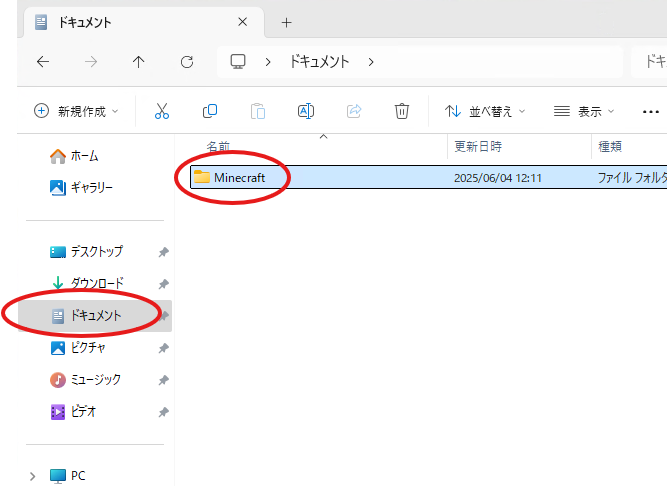Close the ドキュメント tab
This screenshot has height=486, width=667.
pyautogui.click(x=242, y=22)
